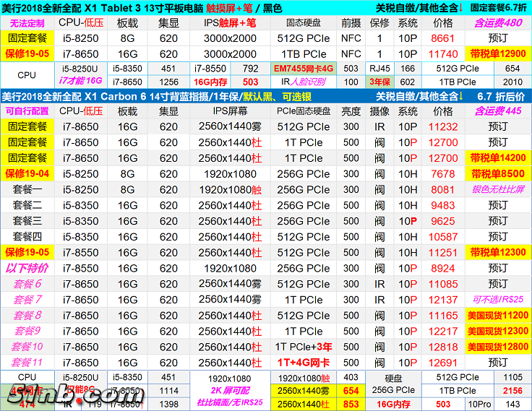
Task: Select the price '8081'
Action: tap(443, 189)
